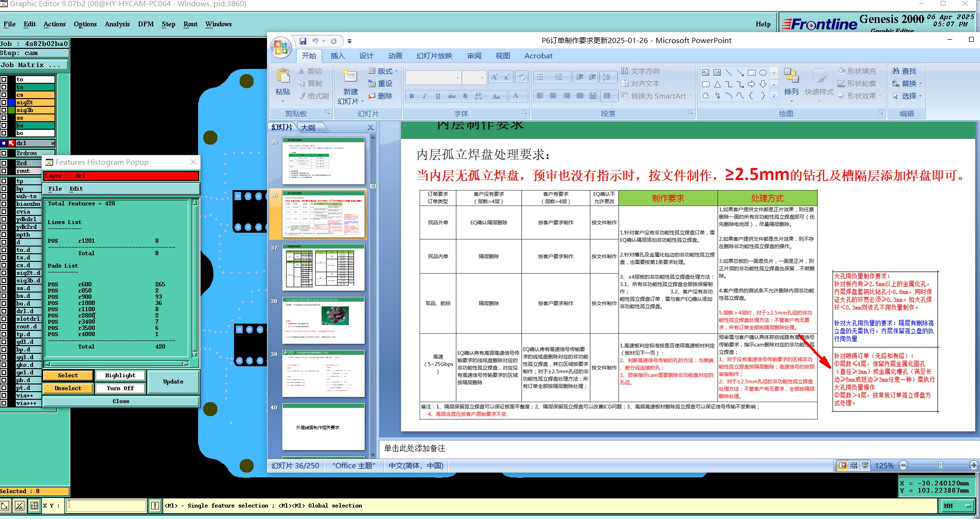
Task: Click the binoculars Find icon
Action: point(896,71)
